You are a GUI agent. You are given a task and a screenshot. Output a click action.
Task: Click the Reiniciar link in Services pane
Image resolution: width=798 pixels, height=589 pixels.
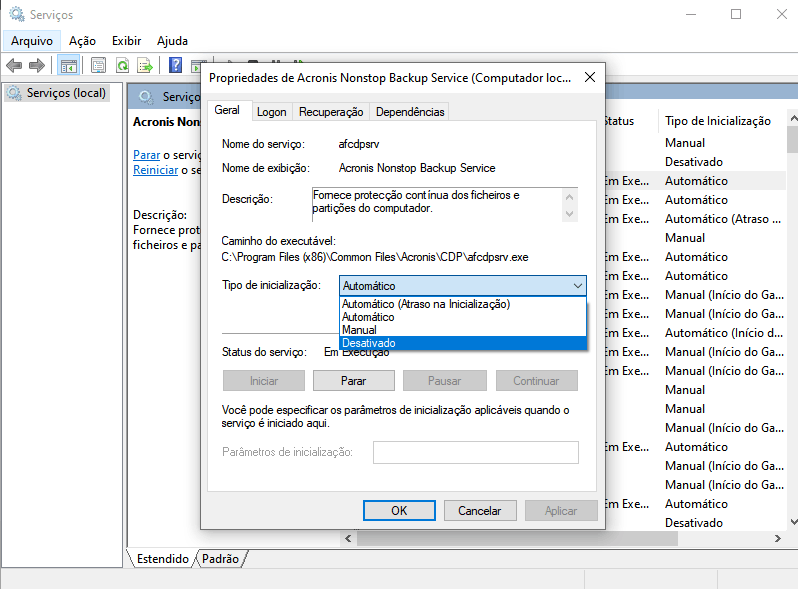point(156,170)
